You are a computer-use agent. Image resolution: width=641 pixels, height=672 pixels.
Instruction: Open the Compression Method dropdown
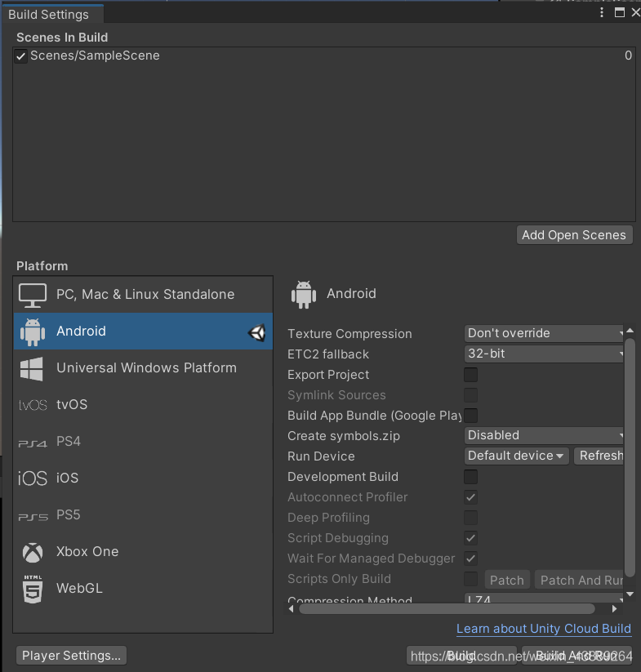(544, 598)
